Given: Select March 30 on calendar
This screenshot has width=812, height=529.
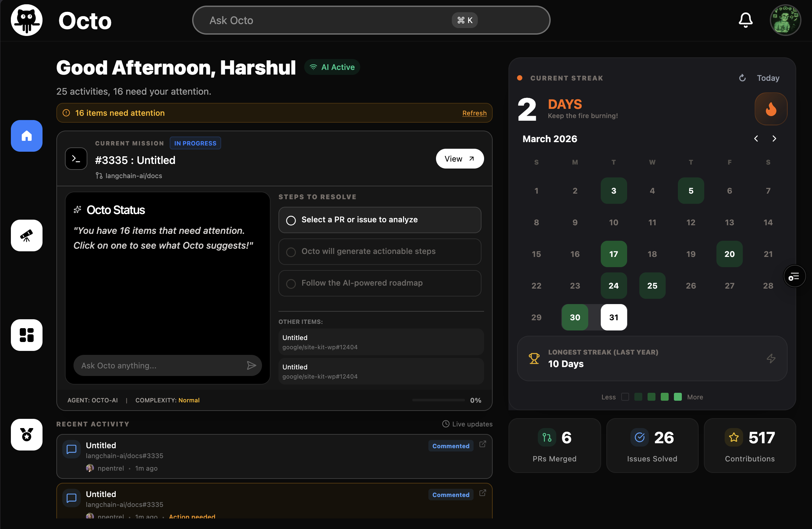Looking at the screenshot, I should [x=575, y=318].
